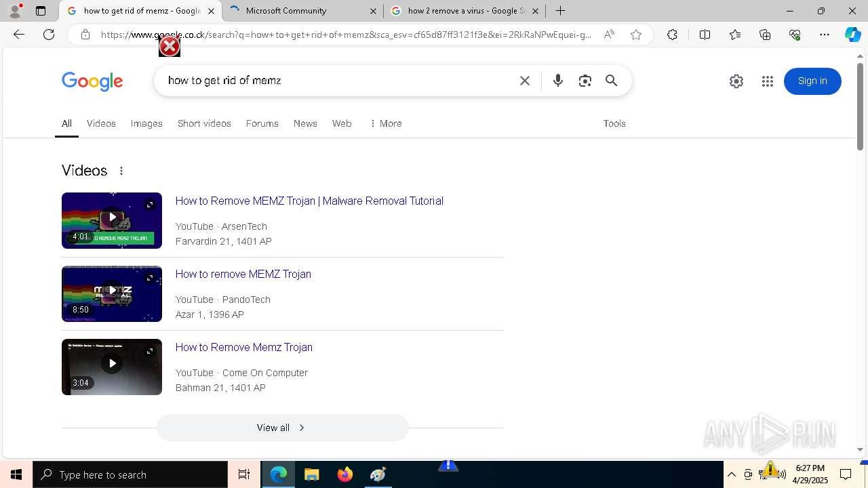Open Extensions puzzle icon
868x488 pixels.
[x=672, y=35]
